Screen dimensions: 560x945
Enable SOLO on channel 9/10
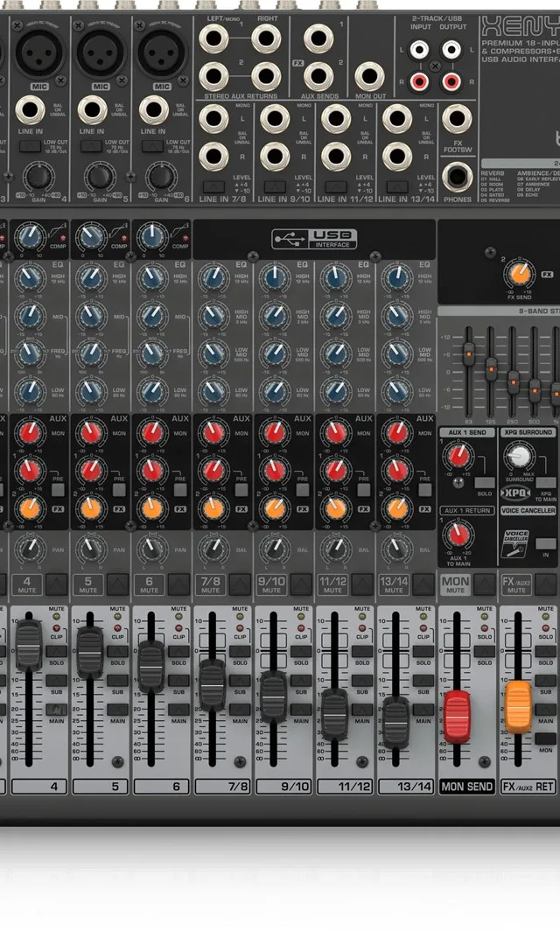tap(301, 651)
